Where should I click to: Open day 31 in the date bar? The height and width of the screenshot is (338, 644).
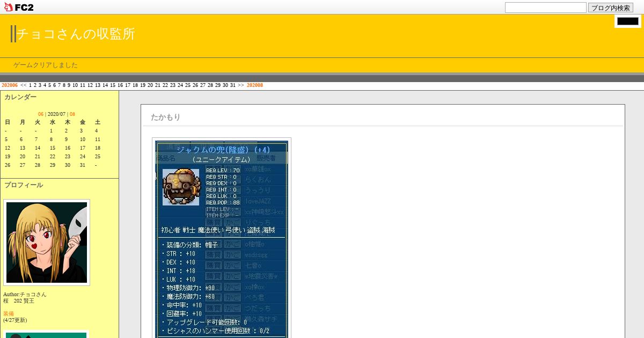(x=233, y=85)
